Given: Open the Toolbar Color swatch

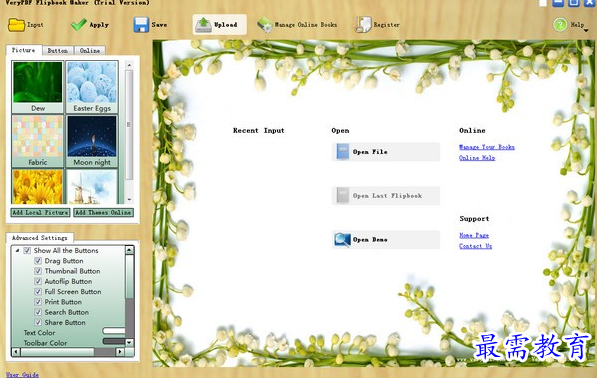Looking at the screenshot, I should 114,341.
